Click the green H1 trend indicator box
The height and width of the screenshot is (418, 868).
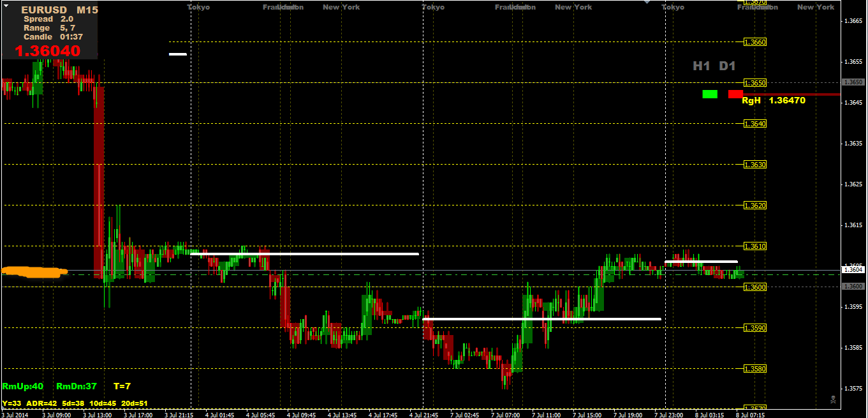tap(710, 94)
